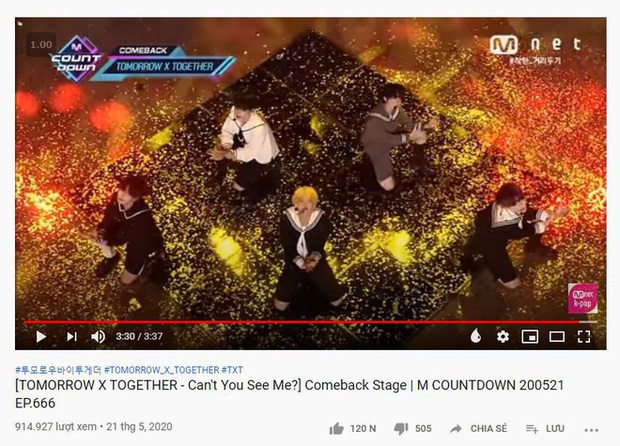The width and height of the screenshot is (620, 446).
Task: Skip to the next video
Action: 72,336
